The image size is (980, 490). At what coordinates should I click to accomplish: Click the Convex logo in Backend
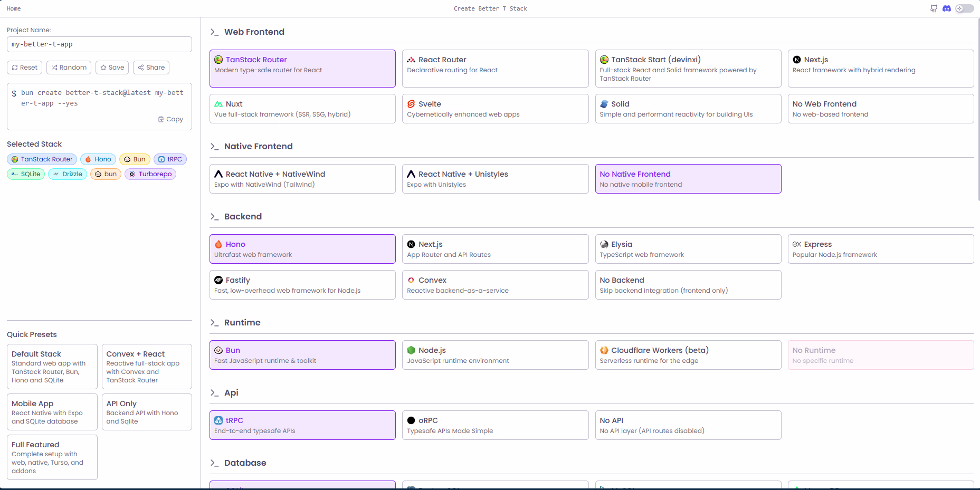411,280
